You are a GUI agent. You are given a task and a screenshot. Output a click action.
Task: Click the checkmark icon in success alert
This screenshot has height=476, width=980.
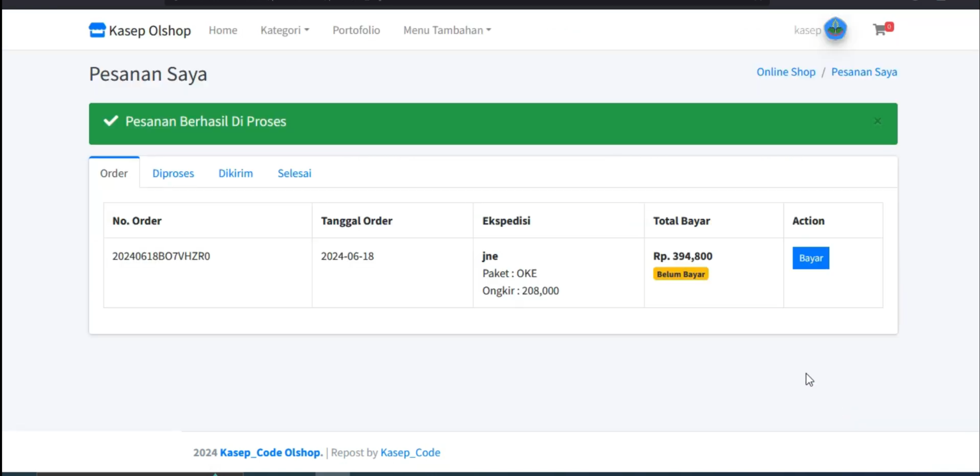pyautogui.click(x=111, y=121)
